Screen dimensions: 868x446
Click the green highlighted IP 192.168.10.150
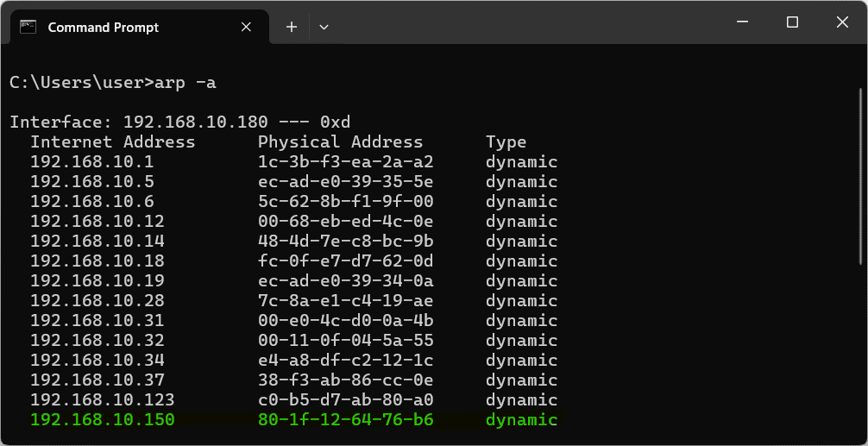coord(102,420)
